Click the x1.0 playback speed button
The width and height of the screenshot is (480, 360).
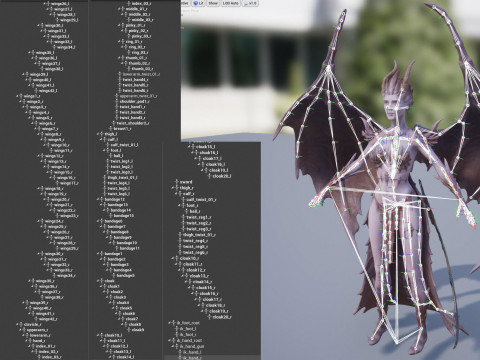pos(250,3)
